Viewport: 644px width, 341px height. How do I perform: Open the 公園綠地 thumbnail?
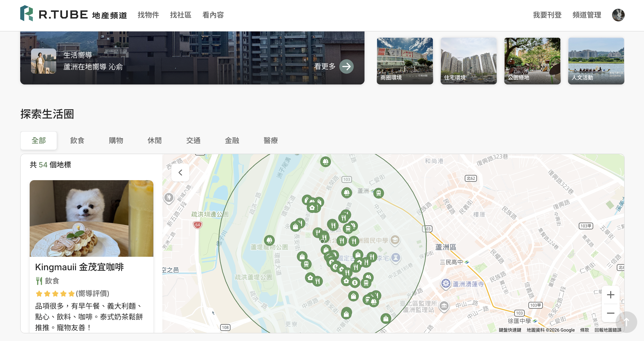point(532,61)
